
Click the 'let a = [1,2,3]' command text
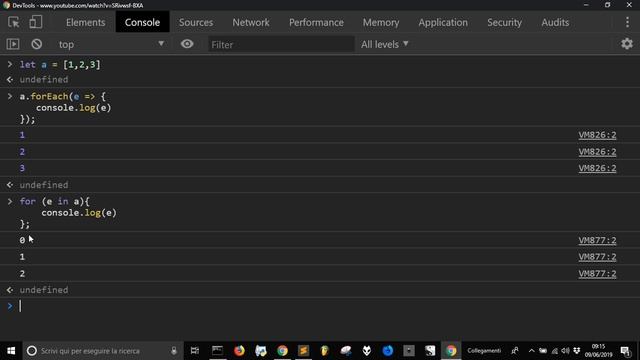(x=60, y=64)
